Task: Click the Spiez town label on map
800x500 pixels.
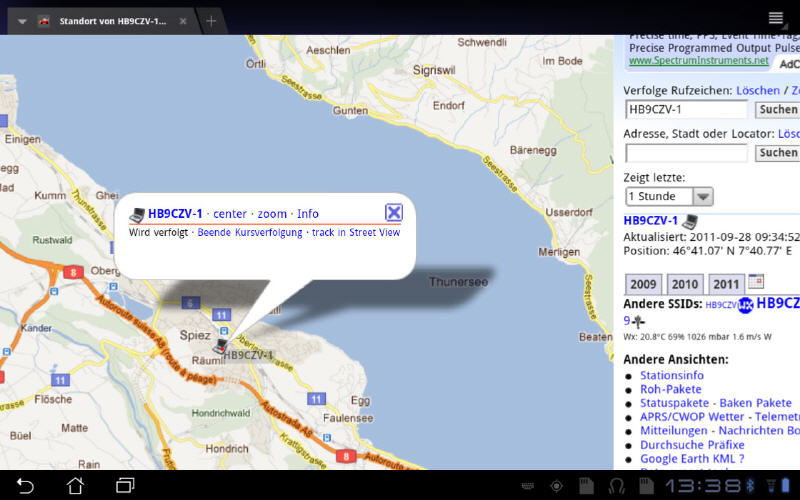Action: click(195, 335)
